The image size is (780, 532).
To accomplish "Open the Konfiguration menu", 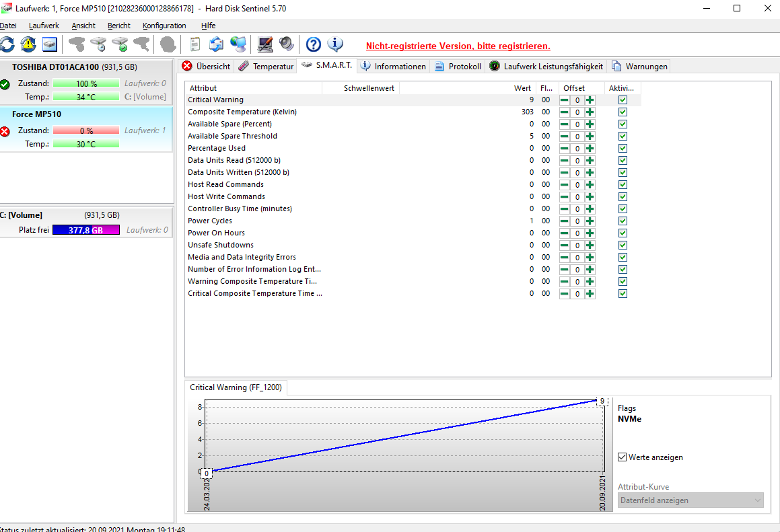I will click(164, 26).
